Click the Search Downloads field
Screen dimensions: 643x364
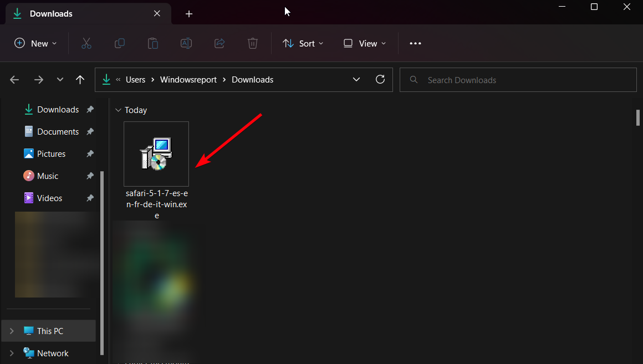click(518, 80)
